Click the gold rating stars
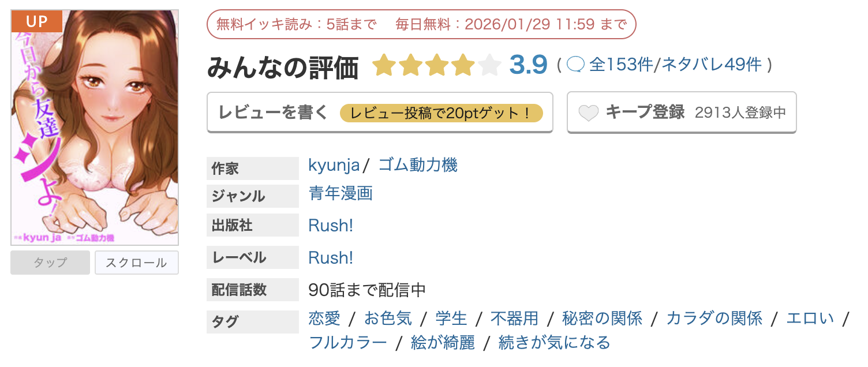 (436, 66)
